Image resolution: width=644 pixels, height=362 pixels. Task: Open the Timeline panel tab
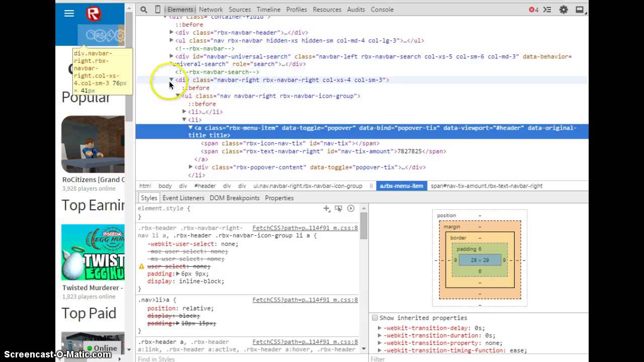click(269, 10)
